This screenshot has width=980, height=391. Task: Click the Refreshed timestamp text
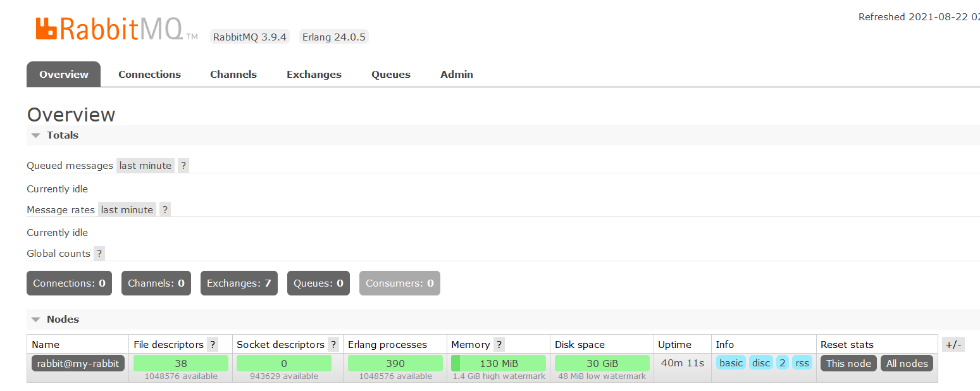[x=919, y=17]
